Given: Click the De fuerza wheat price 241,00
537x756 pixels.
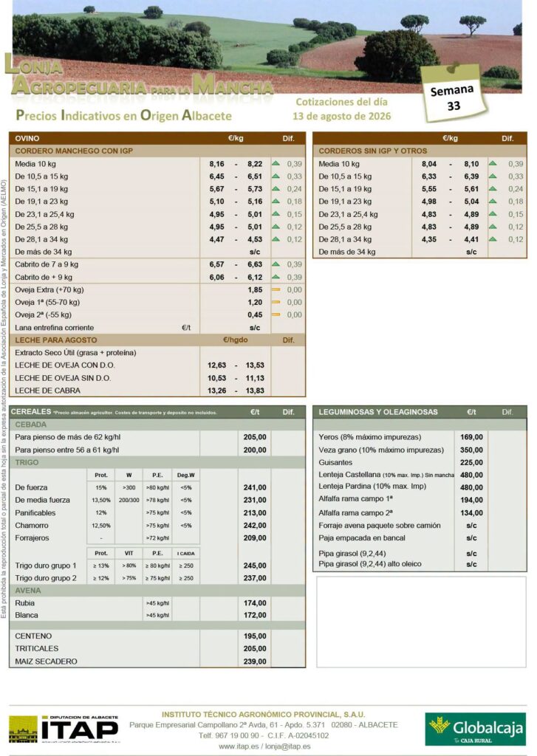Looking at the screenshot, I should 255,487.
